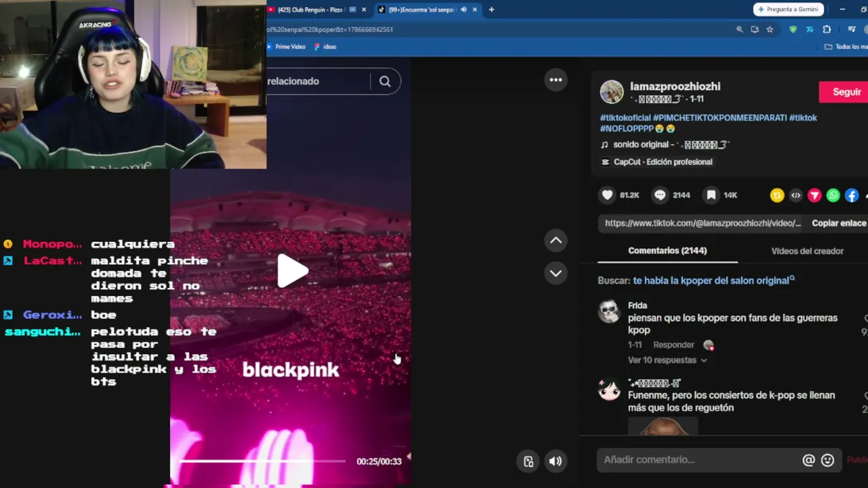This screenshot has height=488, width=868.
Task: Open a new browser tab
Action: pyautogui.click(x=491, y=9)
